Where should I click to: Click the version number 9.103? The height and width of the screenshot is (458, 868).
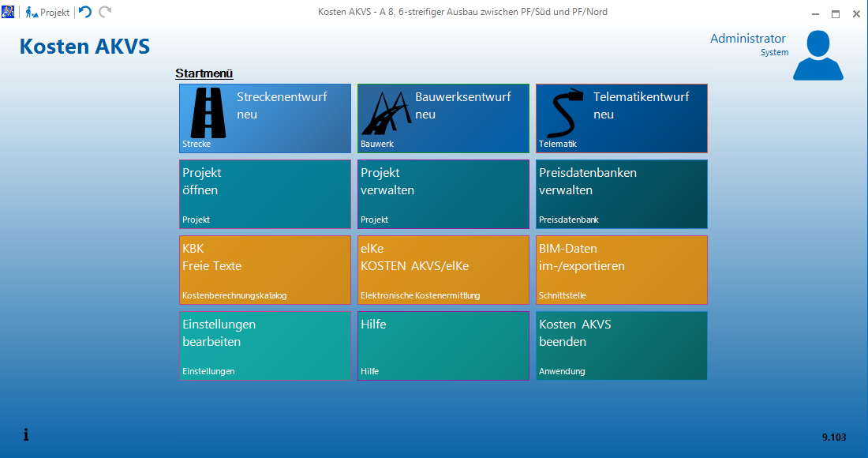834,437
